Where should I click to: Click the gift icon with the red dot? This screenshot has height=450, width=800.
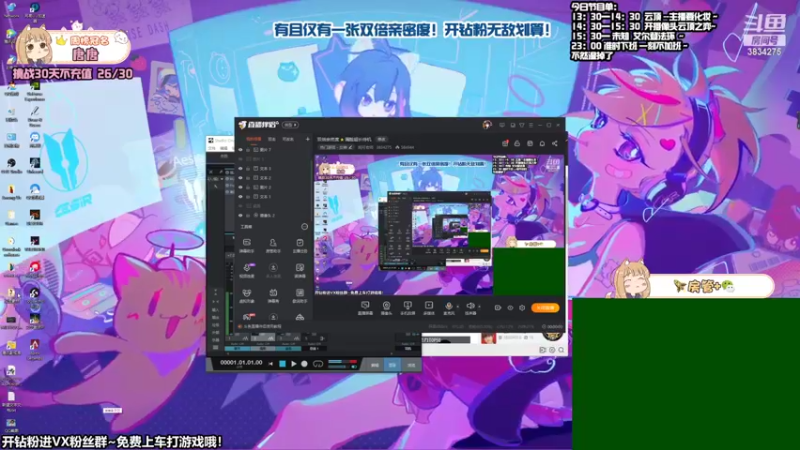(505, 143)
